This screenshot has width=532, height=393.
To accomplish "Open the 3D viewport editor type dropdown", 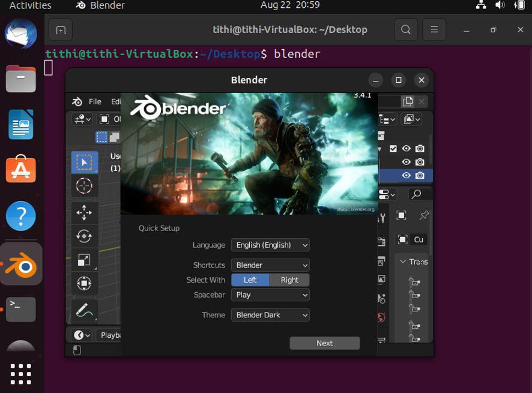I will tap(82, 119).
